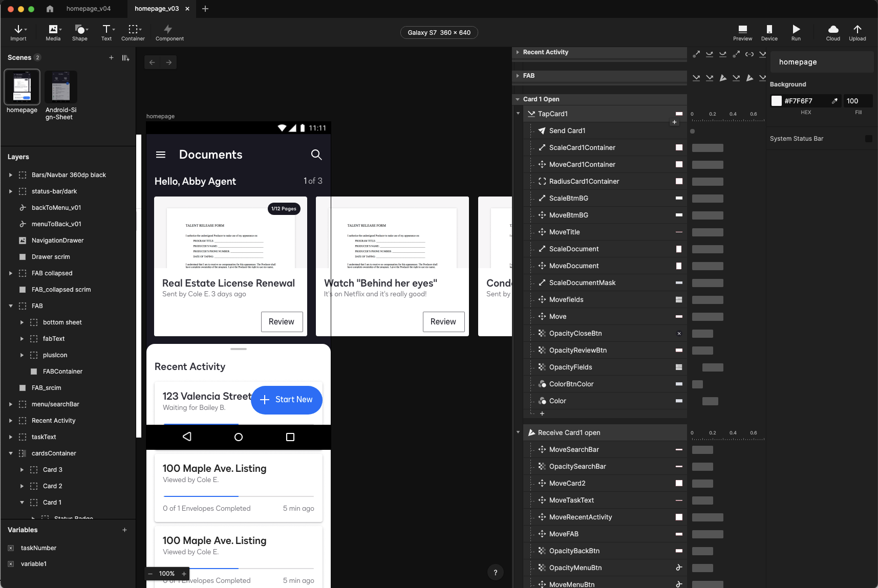Add a response below Color with plus
Viewport: 878px width, 588px height.
[x=542, y=413]
